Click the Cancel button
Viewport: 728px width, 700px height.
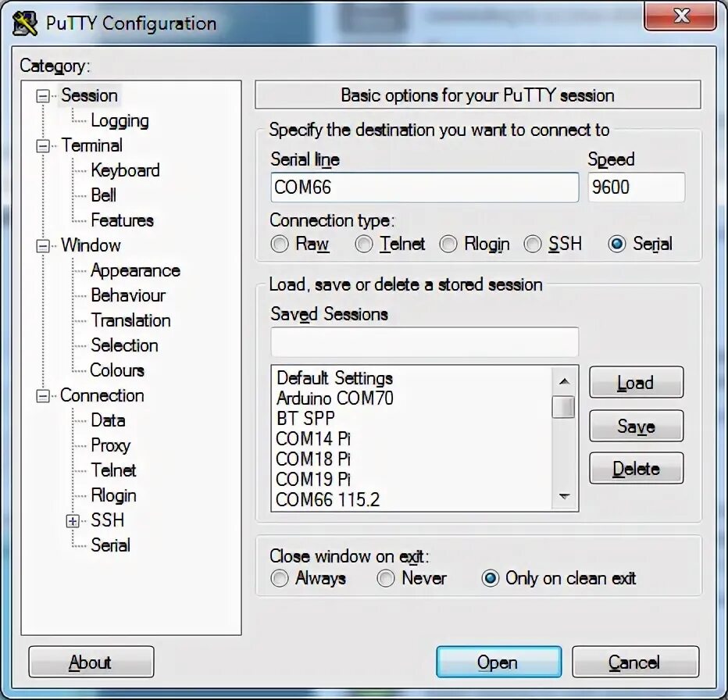pos(635,662)
